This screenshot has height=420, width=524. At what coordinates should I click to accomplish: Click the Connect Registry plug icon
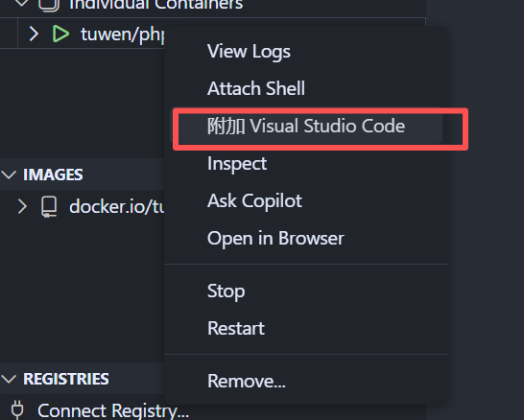click(x=17, y=410)
